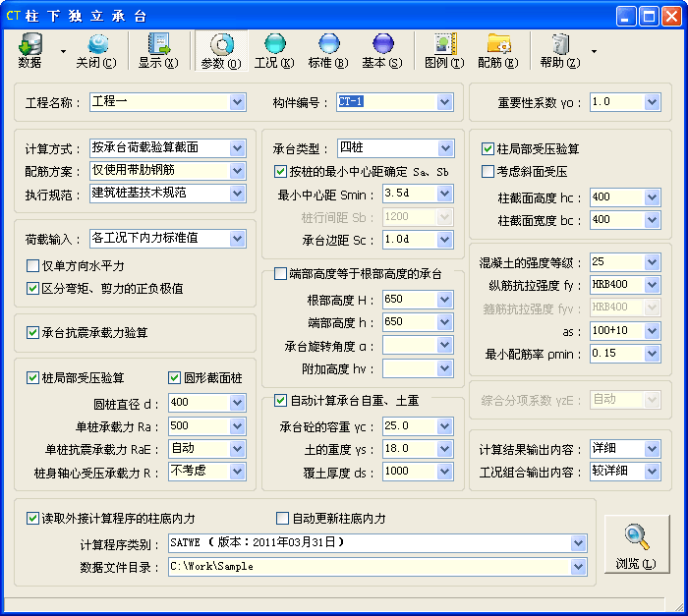Expand the 执行规范 dropdown
688x616 pixels.
coord(238,193)
